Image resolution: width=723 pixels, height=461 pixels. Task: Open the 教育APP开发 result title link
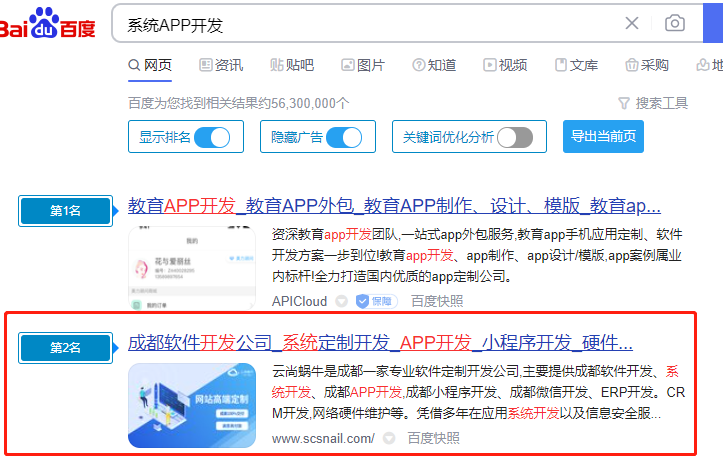point(394,206)
